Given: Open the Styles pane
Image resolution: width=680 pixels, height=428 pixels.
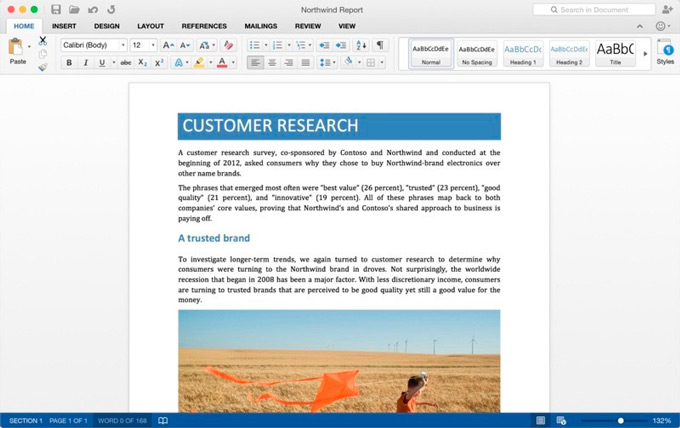Looking at the screenshot, I should [x=665, y=50].
